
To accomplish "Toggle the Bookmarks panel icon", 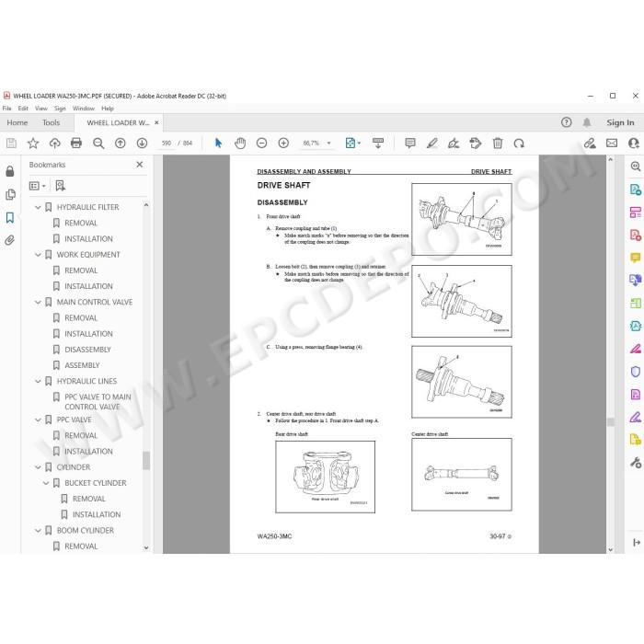I will (x=10, y=217).
